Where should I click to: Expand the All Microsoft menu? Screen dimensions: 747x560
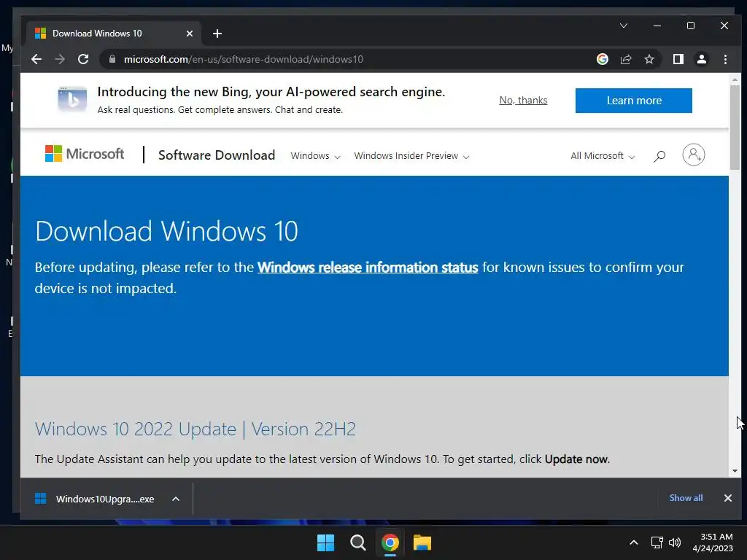point(603,156)
